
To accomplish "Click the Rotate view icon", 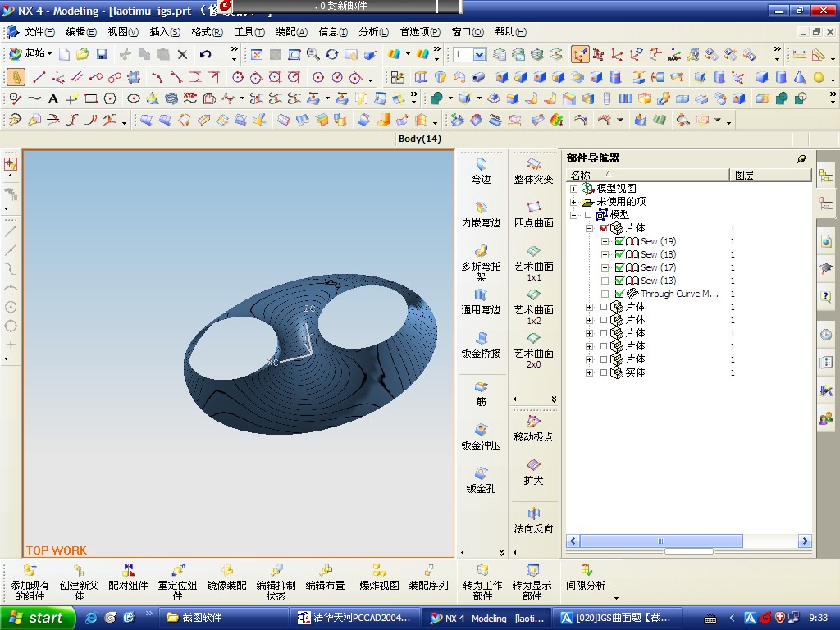I will pyautogui.click(x=331, y=54).
